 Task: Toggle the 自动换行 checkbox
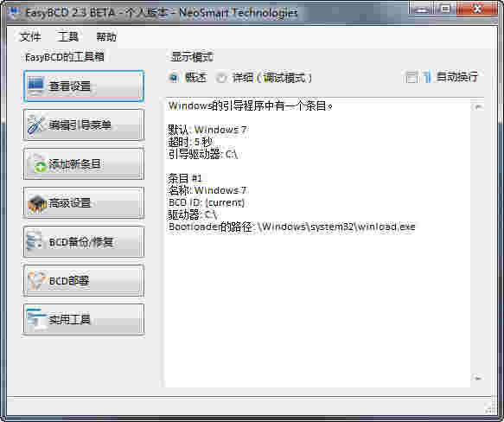click(x=411, y=77)
